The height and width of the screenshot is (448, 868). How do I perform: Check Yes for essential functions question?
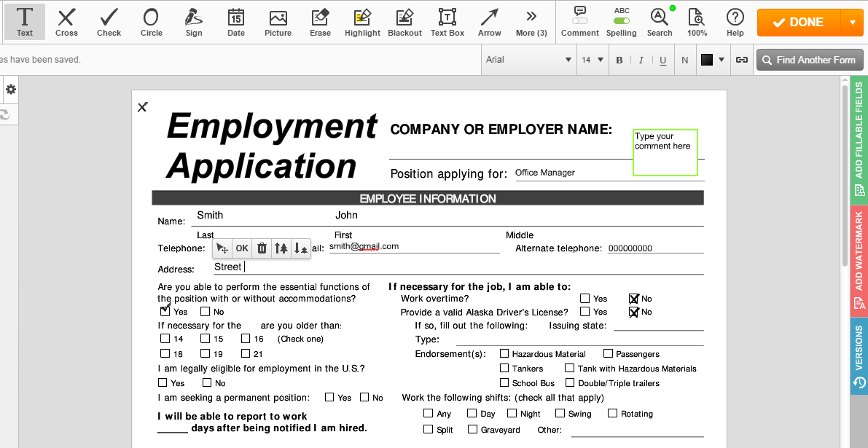(165, 311)
